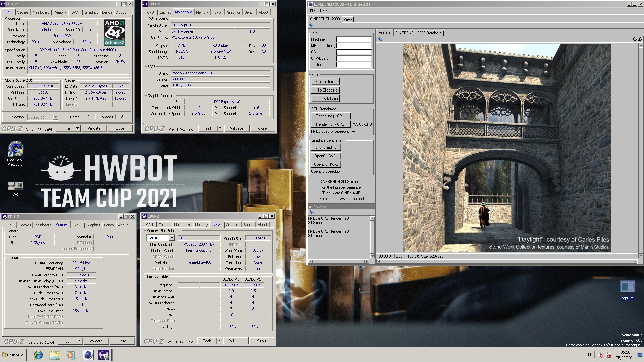Expand Tools arrow in CPU-Z CPU window
Viewport: 644px width, 362px height.
[77, 128]
